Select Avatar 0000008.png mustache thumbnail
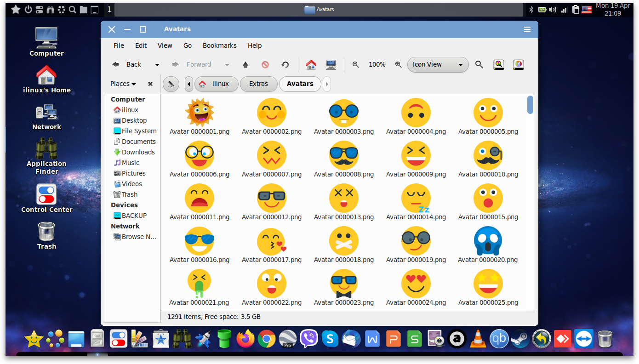 [344, 155]
